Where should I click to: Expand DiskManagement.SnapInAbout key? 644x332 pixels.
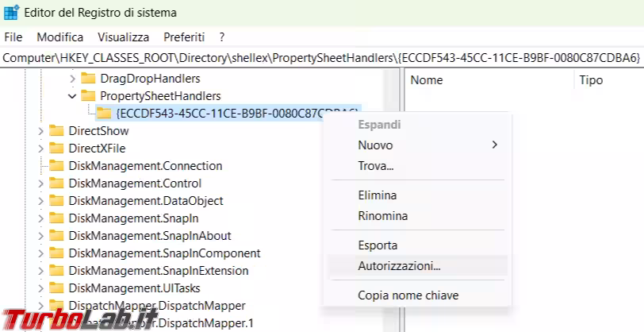pos(40,236)
